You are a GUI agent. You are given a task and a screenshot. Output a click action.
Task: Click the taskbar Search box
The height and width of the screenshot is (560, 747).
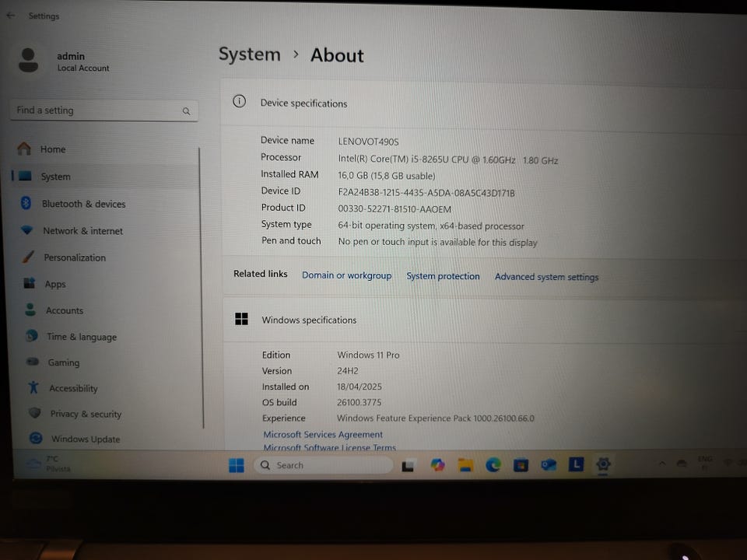click(x=324, y=465)
